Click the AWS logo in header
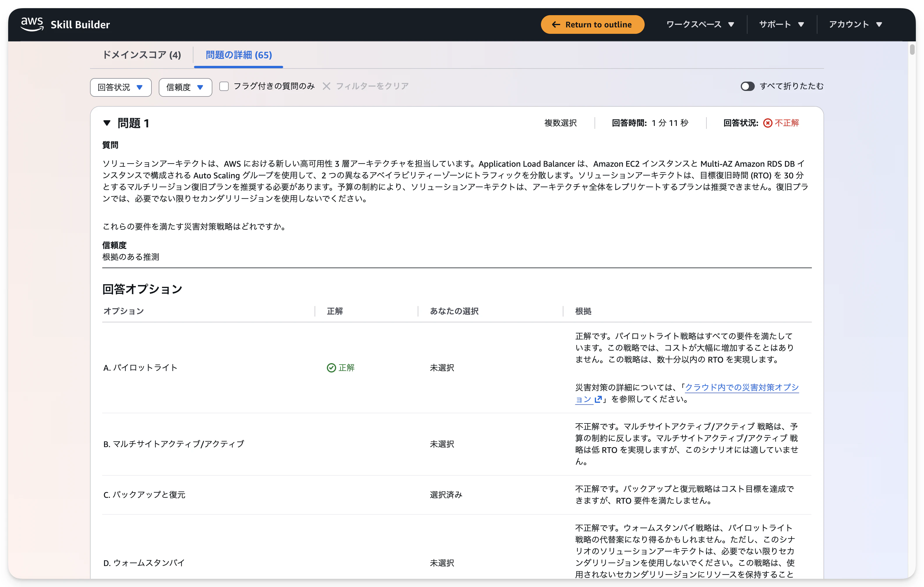Screen dimensions: 924x587 [x=32, y=24]
